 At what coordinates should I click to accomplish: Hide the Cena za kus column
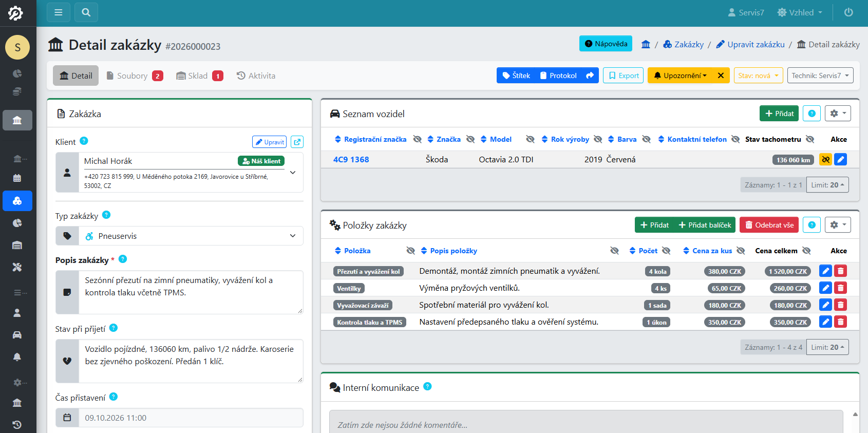point(741,251)
